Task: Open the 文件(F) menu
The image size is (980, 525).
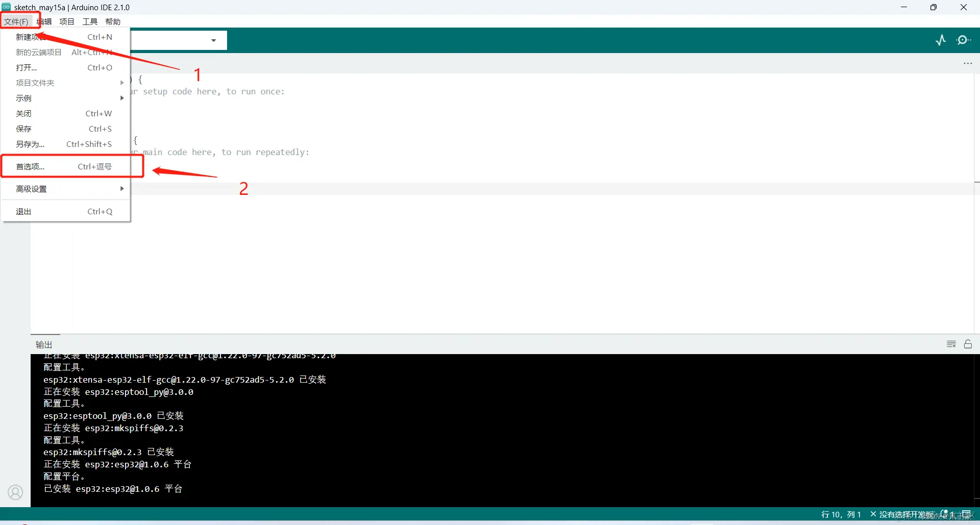Action: coord(16,21)
